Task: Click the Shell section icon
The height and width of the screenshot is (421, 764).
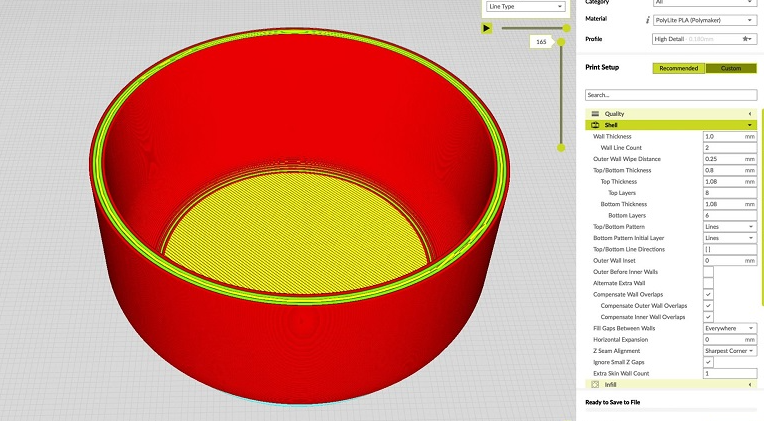Action: (x=595, y=125)
